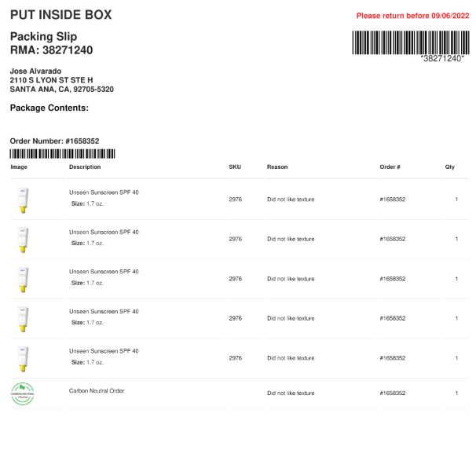Screen dimensions: 476x465
Task: Click the Order # column header
Action: pyautogui.click(x=390, y=167)
